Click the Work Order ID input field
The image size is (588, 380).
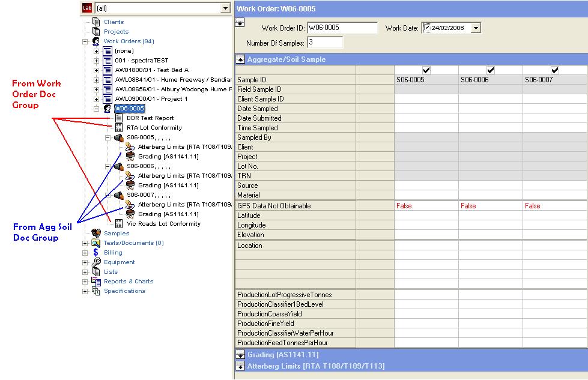342,28
